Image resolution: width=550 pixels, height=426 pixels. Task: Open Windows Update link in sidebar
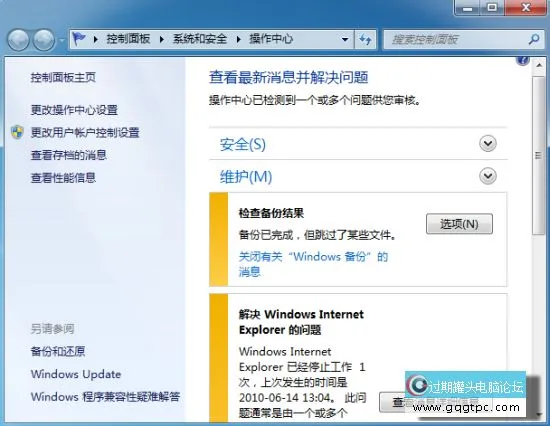click(76, 374)
